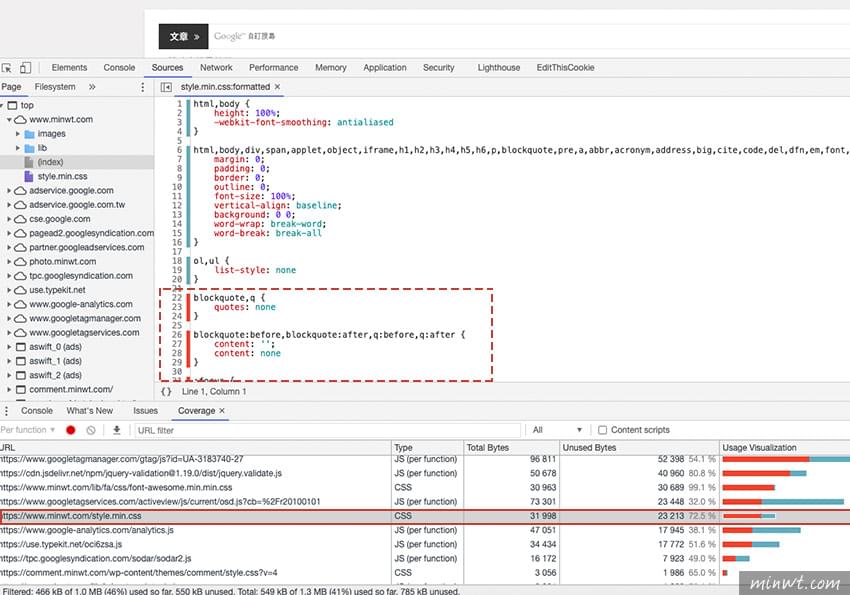Select the style.min.css coverage row
Viewport: 850px width, 595px height.
coord(425,516)
